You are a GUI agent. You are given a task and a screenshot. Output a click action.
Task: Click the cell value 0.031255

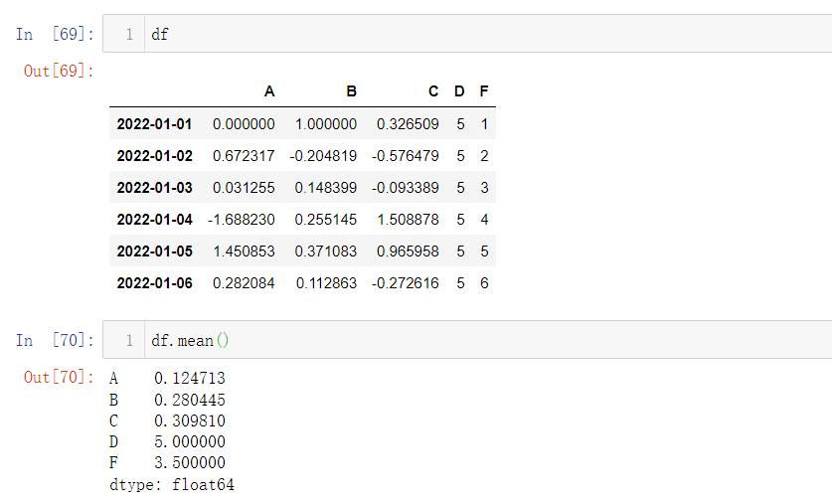coord(244,187)
